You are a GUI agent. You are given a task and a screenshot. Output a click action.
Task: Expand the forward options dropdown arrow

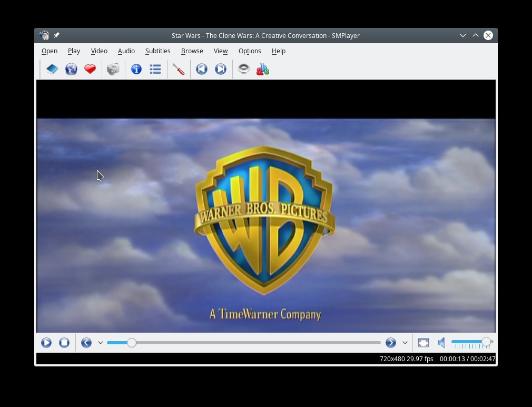405,343
